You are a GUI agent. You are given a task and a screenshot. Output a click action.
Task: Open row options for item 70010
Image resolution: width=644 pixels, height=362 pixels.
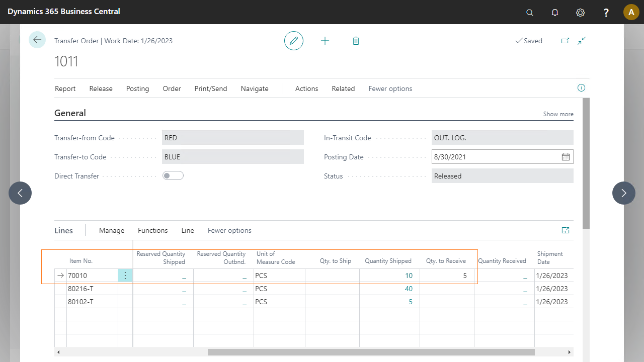click(125, 276)
